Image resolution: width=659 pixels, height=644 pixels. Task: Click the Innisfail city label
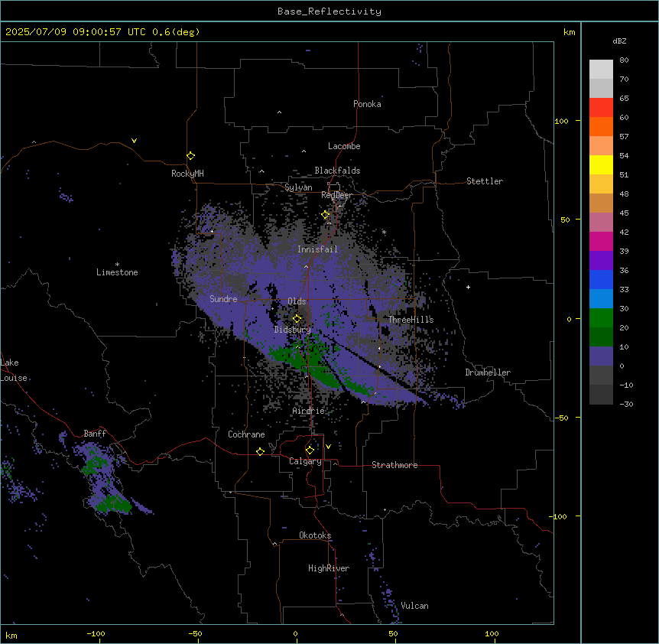[x=317, y=249]
